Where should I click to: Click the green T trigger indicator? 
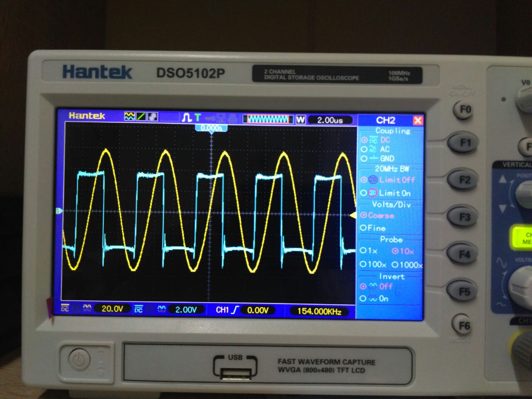[197, 118]
